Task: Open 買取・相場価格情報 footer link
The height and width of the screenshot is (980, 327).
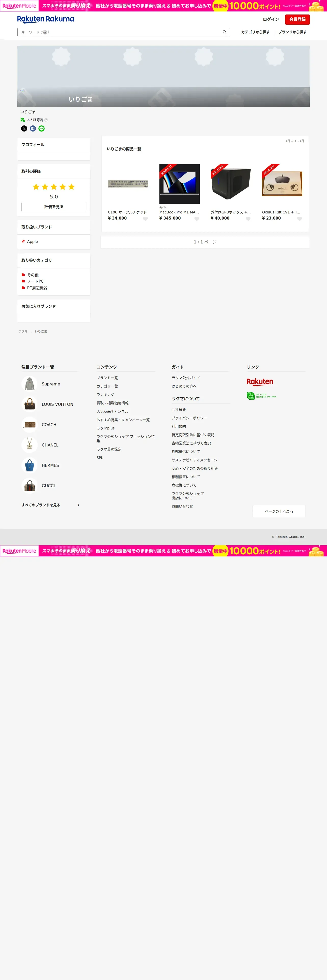Action: (113, 403)
